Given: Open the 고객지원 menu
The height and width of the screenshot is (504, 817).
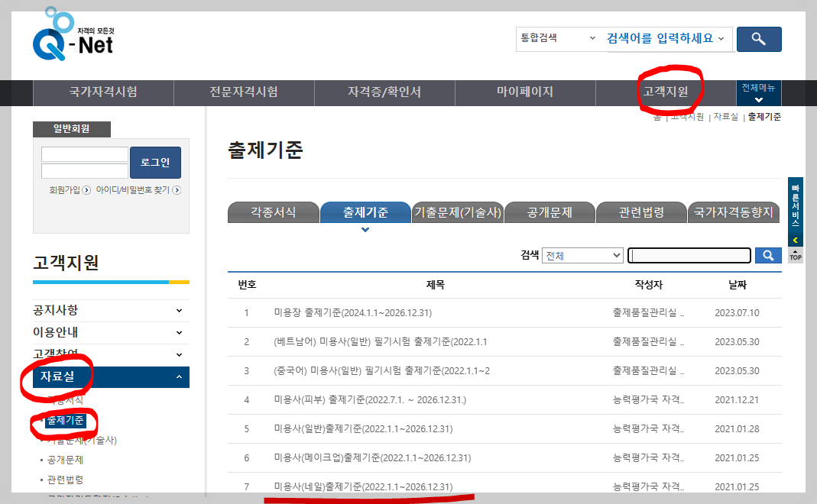Looking at the screenshot, I should point(666,93).
